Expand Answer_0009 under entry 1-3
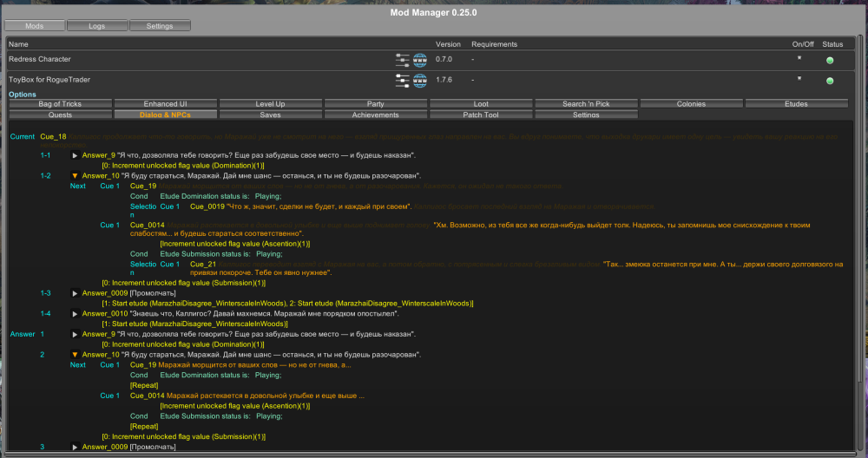 (75, 293)
